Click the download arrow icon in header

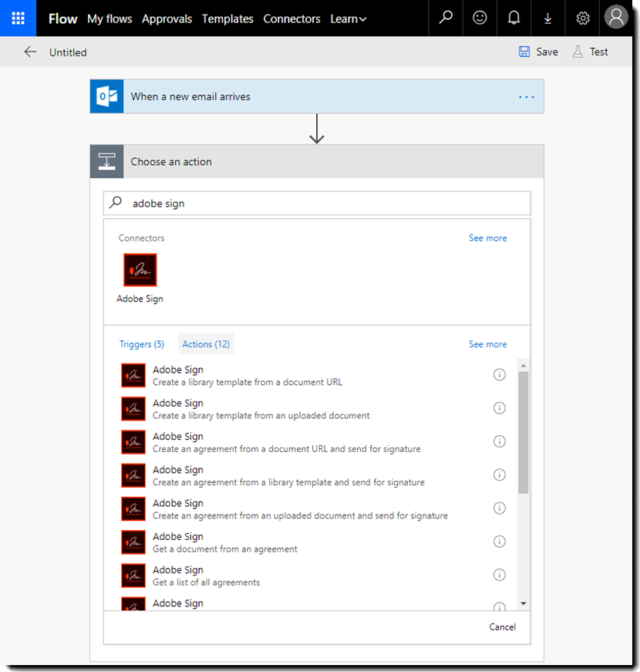tap(547, 18)
